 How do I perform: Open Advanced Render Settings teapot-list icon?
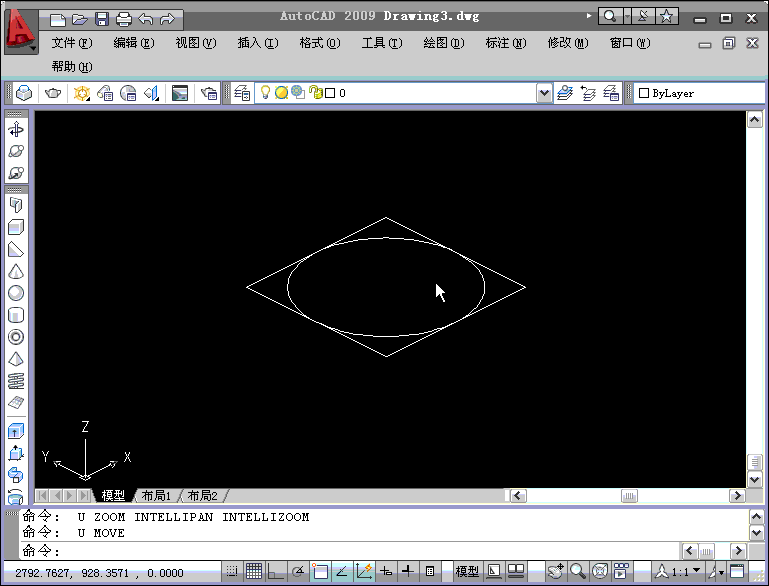(209, 93)
